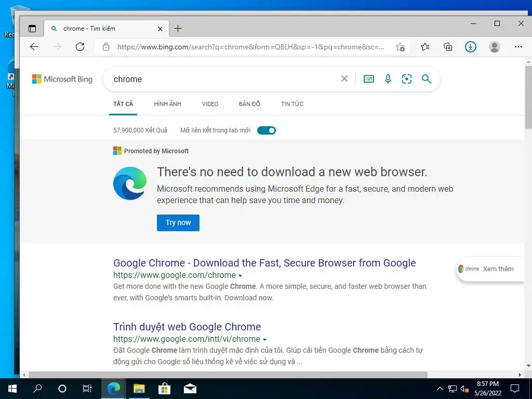Select the TẤT CẢ search tab

(x=123, y=104)
